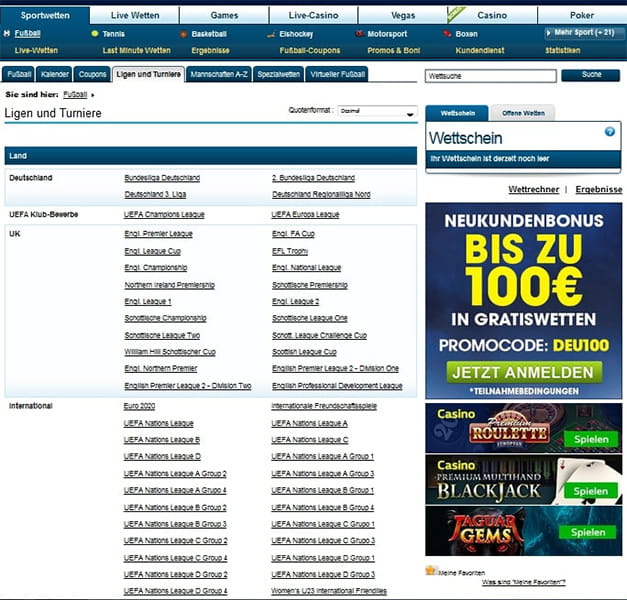Open the Euro 2020 link
627x600 pixels.
(139, 406)
